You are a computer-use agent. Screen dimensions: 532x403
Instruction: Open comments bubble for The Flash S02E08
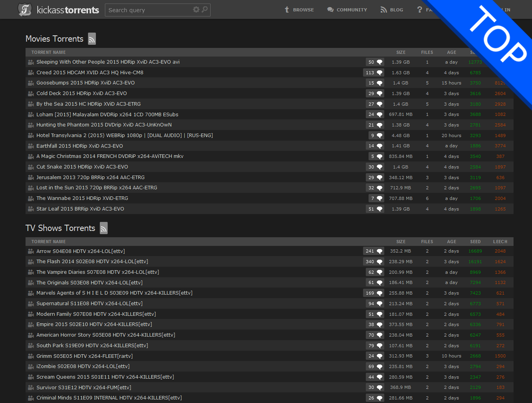[x=373, y=262]
